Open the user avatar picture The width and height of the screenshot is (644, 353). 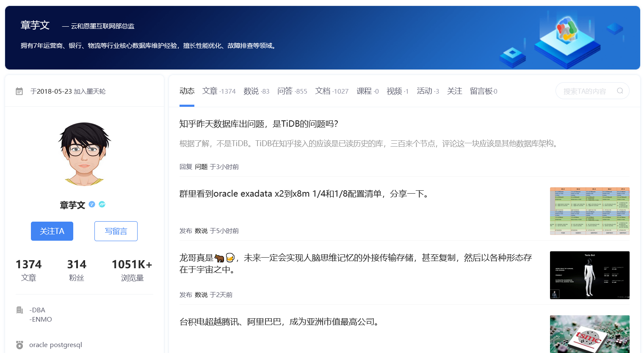pos(84,154)
